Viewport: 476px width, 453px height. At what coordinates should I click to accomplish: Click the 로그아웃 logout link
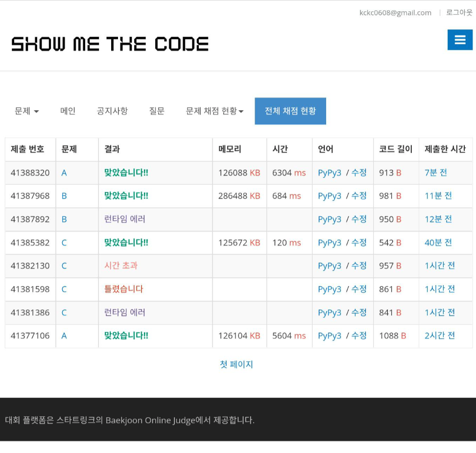point(459,12)
